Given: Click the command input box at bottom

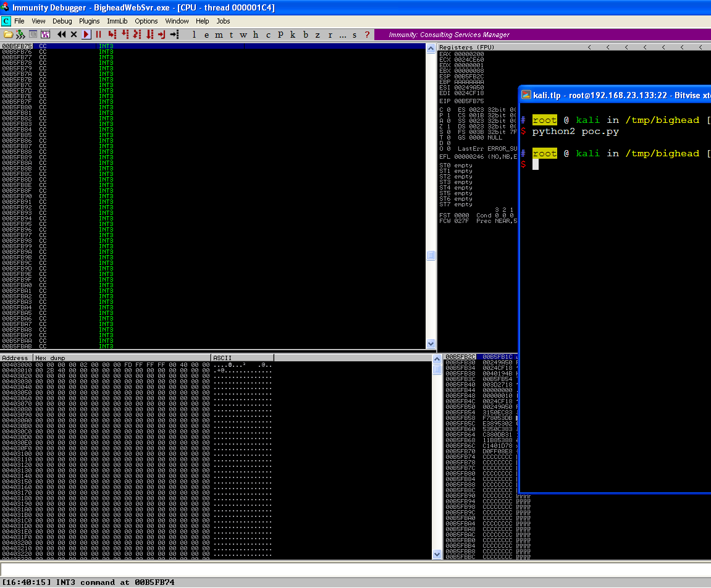Looking at the screenshot, I should pos(355,569).
